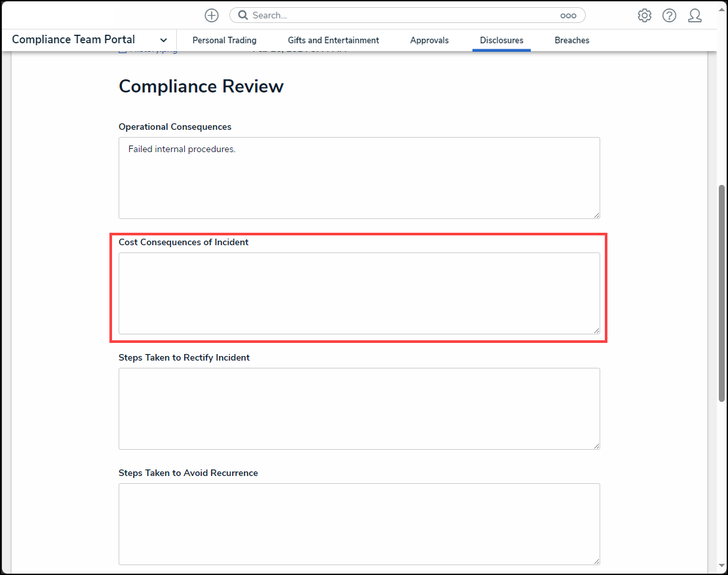The width and height of the screenshot is (728, 575).
Task: Expand the Compliance Team Portal dropdown
Action: pyautogui.click(x=163, y=40)
